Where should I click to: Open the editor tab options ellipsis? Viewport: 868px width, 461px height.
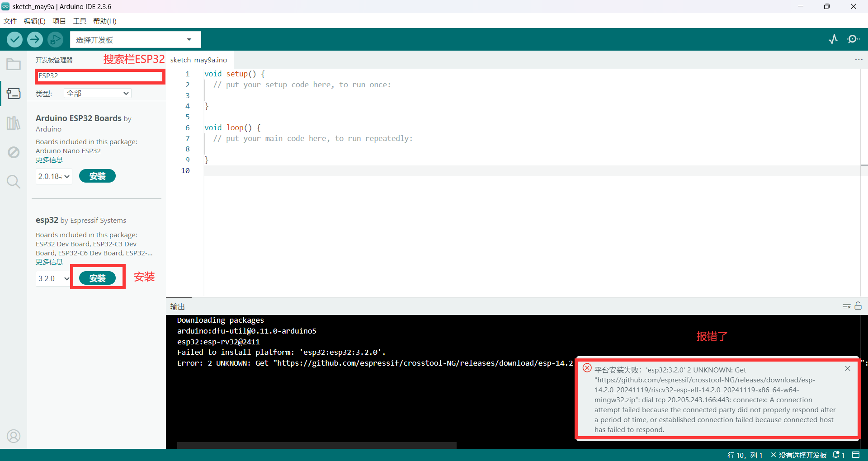(859, 60)
